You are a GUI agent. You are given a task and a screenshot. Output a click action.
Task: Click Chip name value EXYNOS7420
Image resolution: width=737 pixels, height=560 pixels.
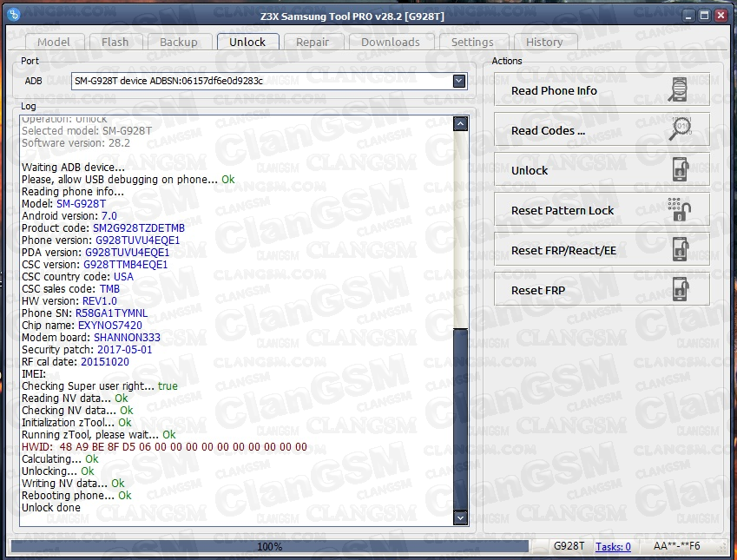pos(110,326)
